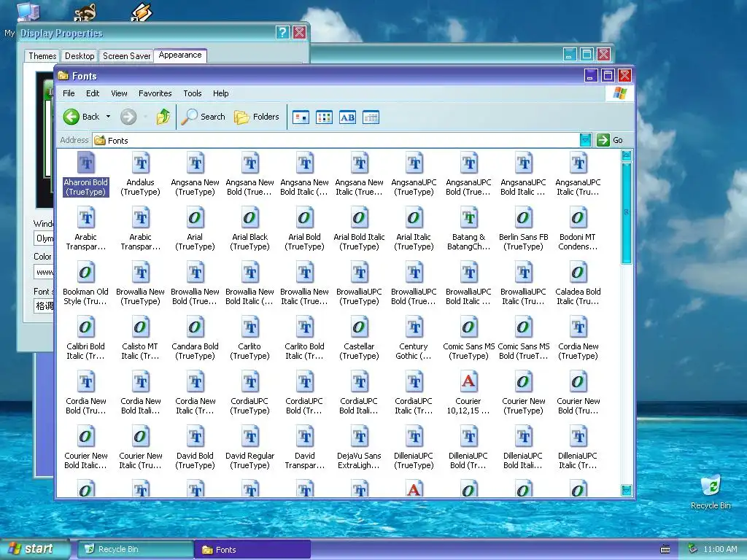Select the DejaVu Sans ExtraLight font
This screenshot has width=747, height=560.
[x=359, y=448]
